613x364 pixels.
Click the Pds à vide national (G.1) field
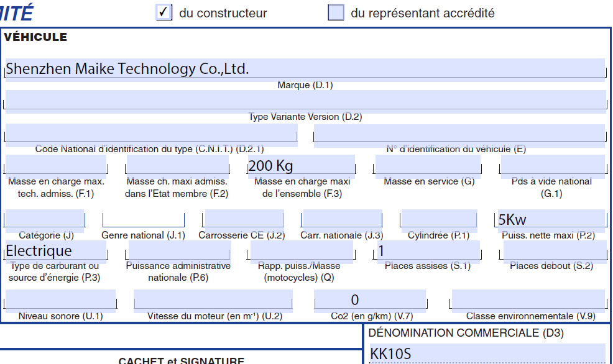[x=553, y=165]
